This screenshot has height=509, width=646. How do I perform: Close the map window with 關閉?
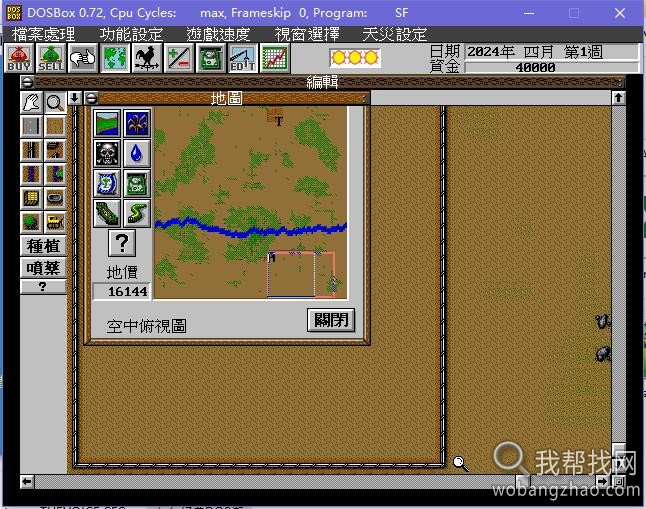coord(331,320)
